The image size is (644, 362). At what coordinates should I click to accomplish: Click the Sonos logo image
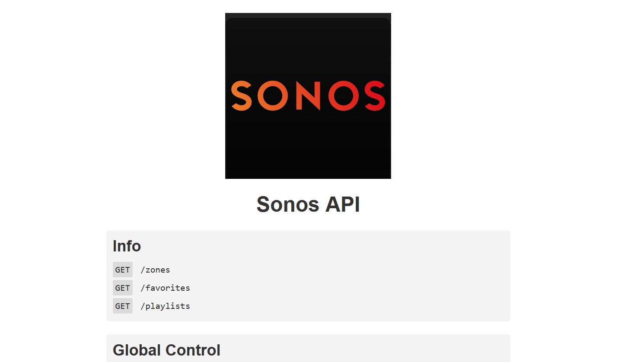pos(308,96)
